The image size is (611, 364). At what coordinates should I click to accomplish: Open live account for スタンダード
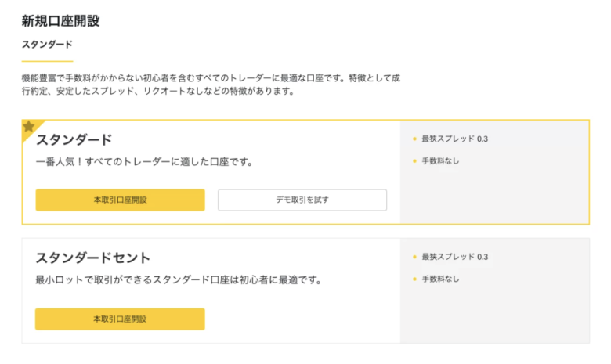(x=120, y=200)
